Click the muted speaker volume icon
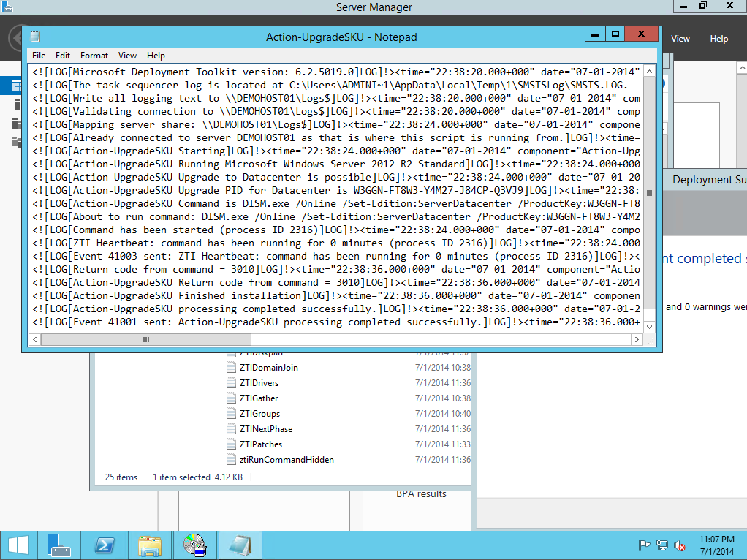Screen dimensions: 747x560 coord(680,545)
